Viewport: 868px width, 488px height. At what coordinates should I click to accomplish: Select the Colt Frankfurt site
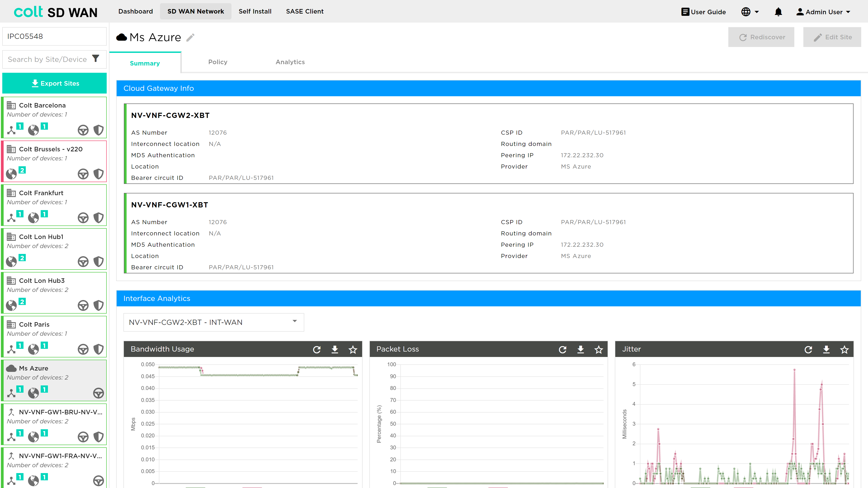[54, 205]
